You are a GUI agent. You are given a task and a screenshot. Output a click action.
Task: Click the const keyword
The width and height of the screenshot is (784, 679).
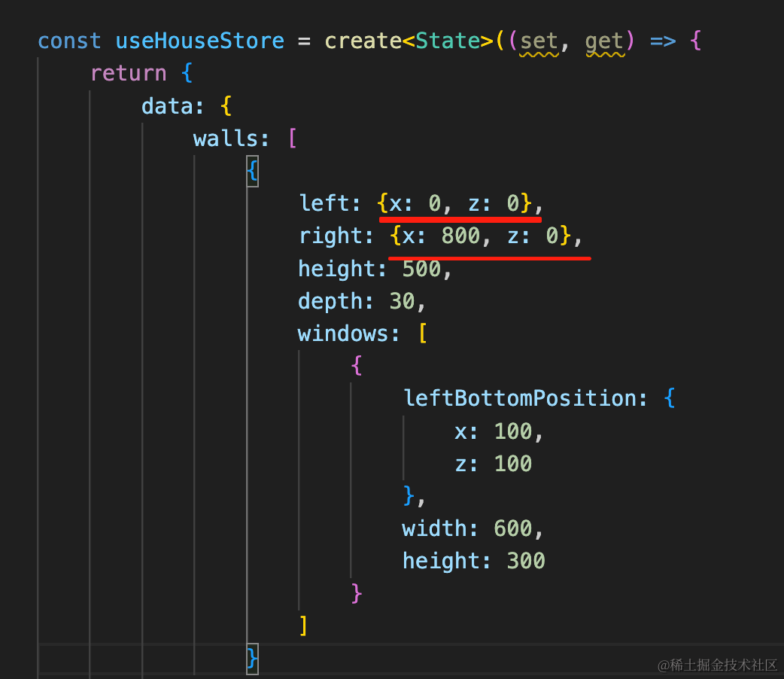(69, 41)
